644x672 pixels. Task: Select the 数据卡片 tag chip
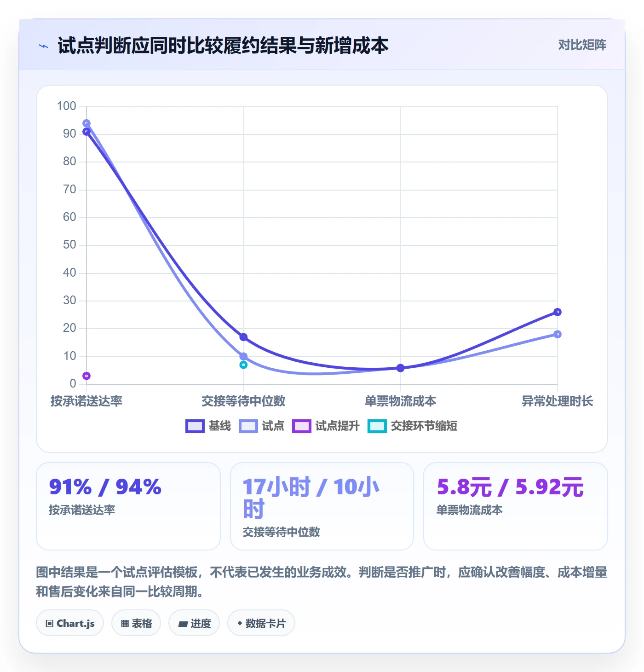261,623
